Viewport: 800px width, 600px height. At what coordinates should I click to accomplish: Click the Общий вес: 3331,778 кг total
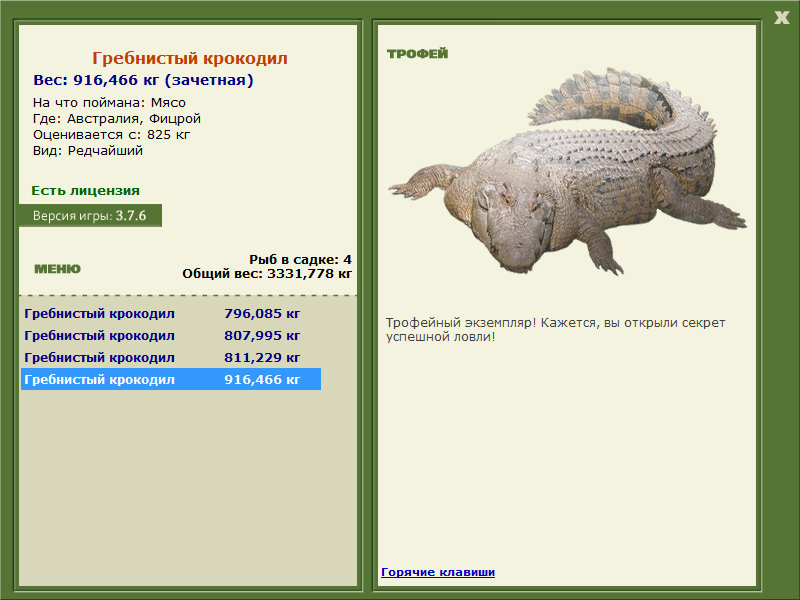point(267,273)
